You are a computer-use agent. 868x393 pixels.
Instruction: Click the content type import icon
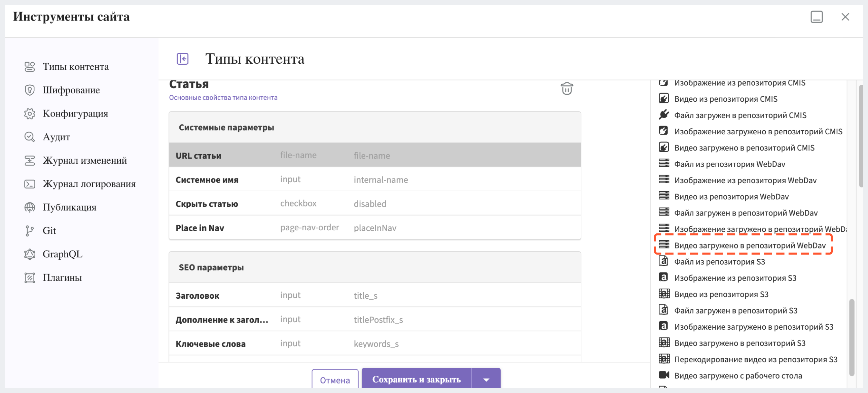point(183,59)
